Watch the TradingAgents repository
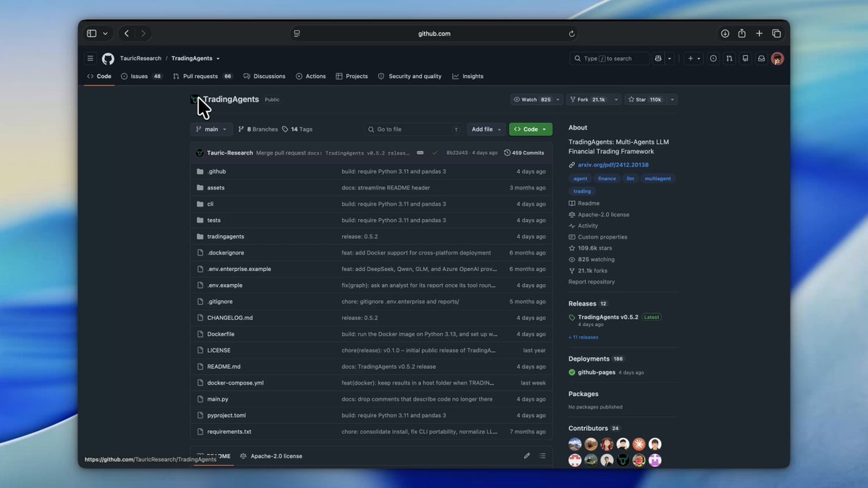 [532, 100]
